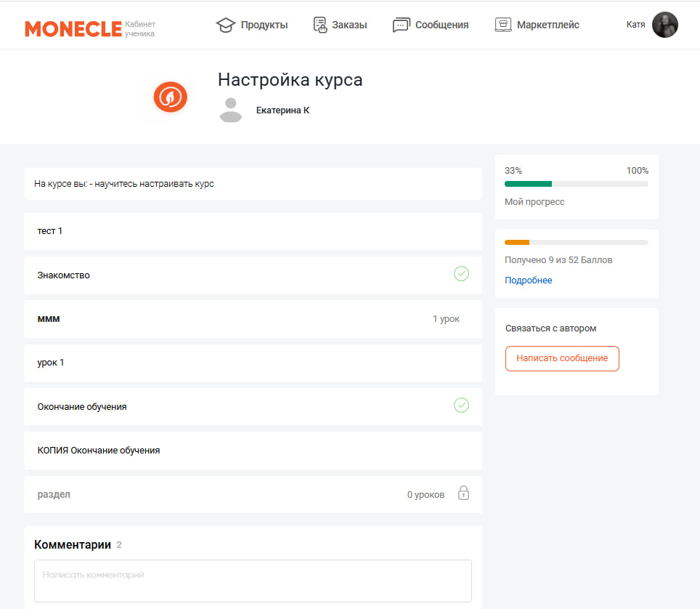Click into the Написать комментарий field
This screenshot has height=609, width=700.
coord(253,581)
